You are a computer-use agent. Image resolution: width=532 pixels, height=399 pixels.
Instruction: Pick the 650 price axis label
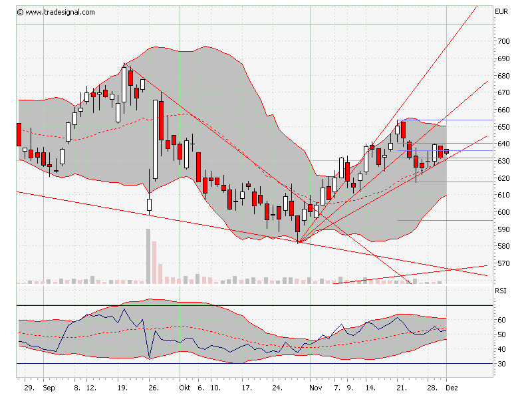pyautogui.click(x=503, y=127)
